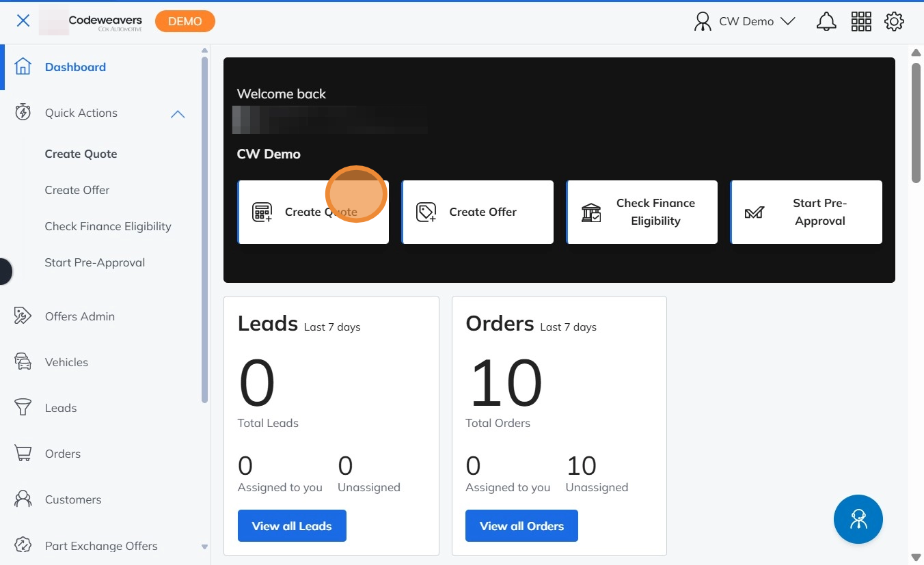The height and width of the screenshot is (565, 924).
Task: Open the apps grid menu
Action: [861, 21]
